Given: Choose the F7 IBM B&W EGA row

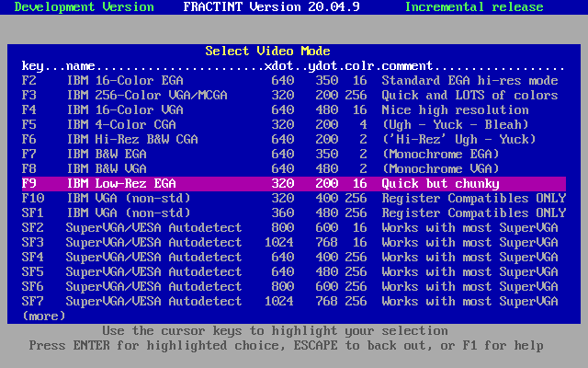Looking at the screenshot, I should coord(294,154).
